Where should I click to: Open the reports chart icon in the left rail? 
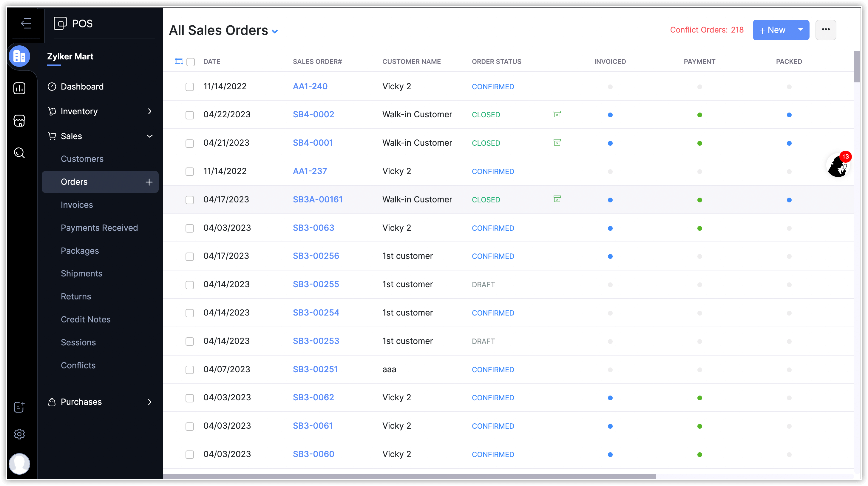19,88
